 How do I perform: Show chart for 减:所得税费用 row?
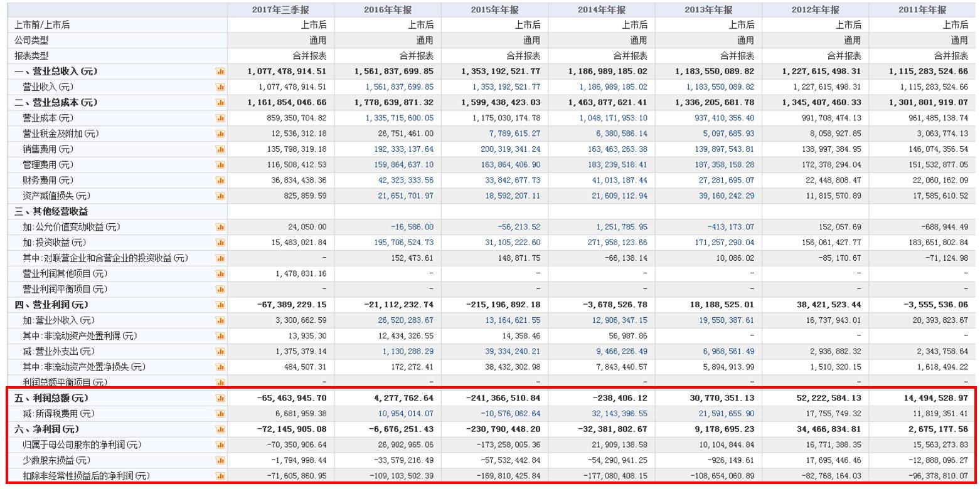tap(220, 414)
